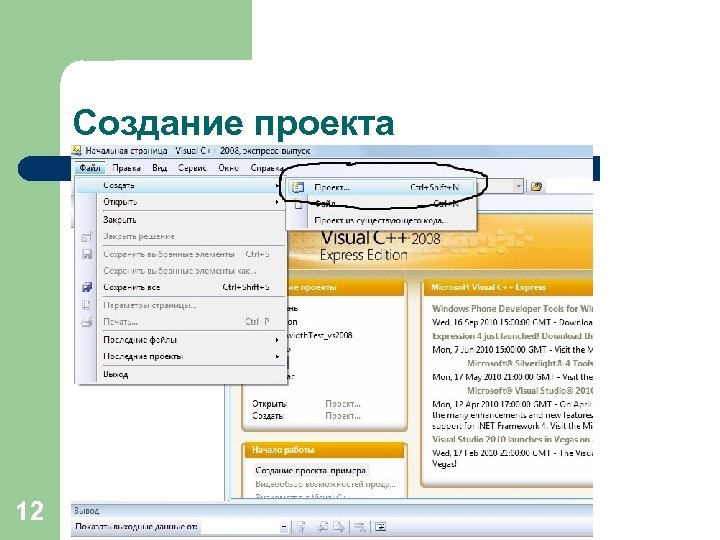Click the find message in code output icon
The width and height of the screenshot is (720, 540).
pyautogui.click(x=301, y=527)
